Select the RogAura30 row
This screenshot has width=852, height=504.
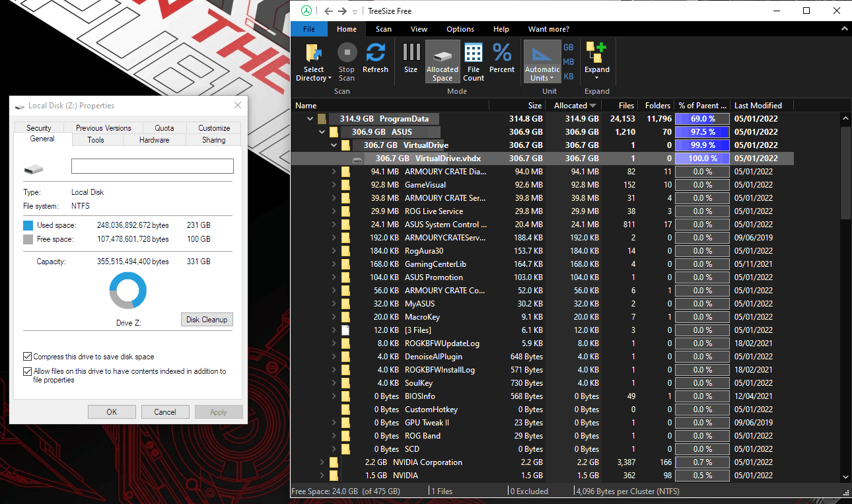coord(542,251)
